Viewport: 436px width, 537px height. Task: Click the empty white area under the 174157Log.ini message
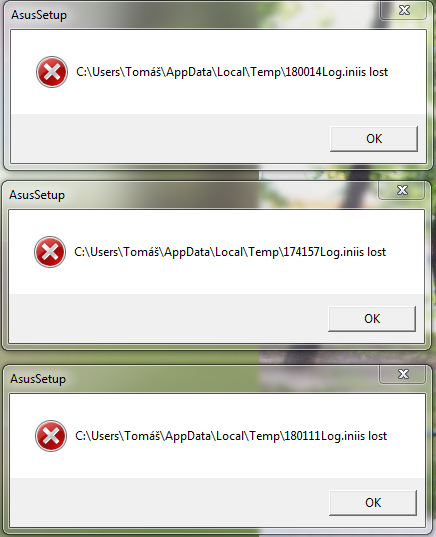(216, 280)
